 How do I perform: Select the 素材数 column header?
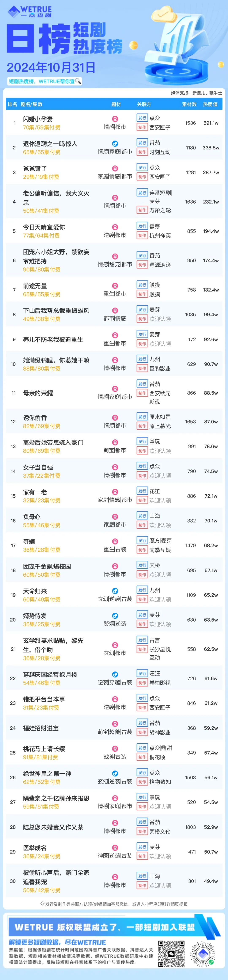tap(189, 104)
